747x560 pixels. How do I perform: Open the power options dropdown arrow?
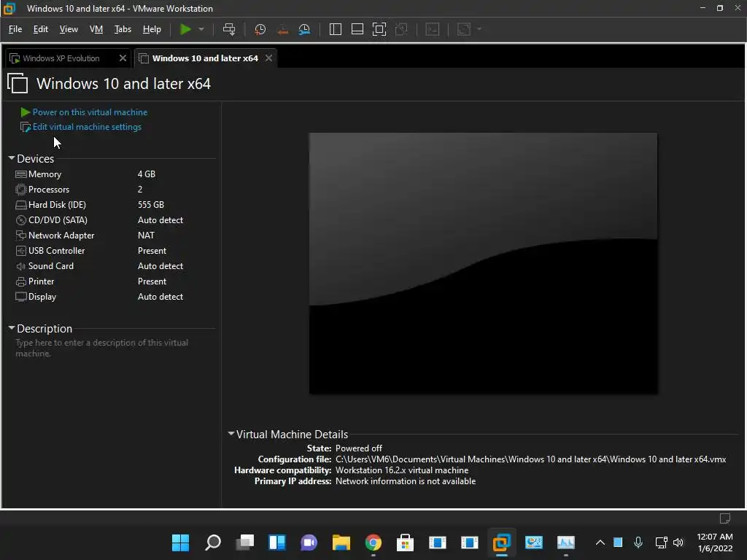tap(201, 29)
